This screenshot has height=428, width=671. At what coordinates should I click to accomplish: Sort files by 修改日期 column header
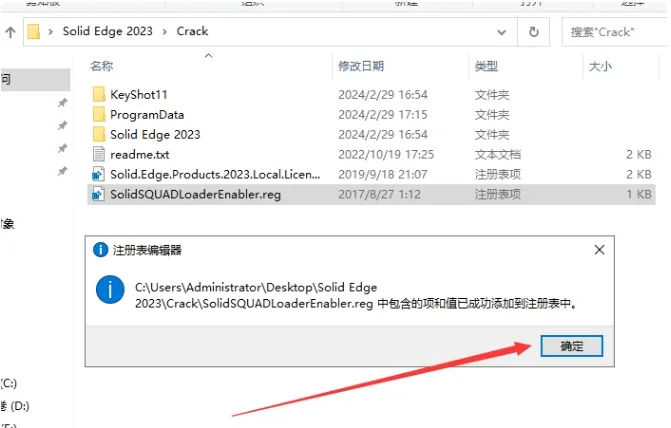[361, 66]
